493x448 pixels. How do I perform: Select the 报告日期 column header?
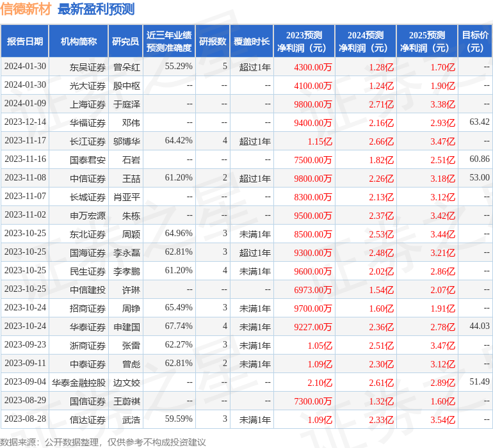(25, 41)
